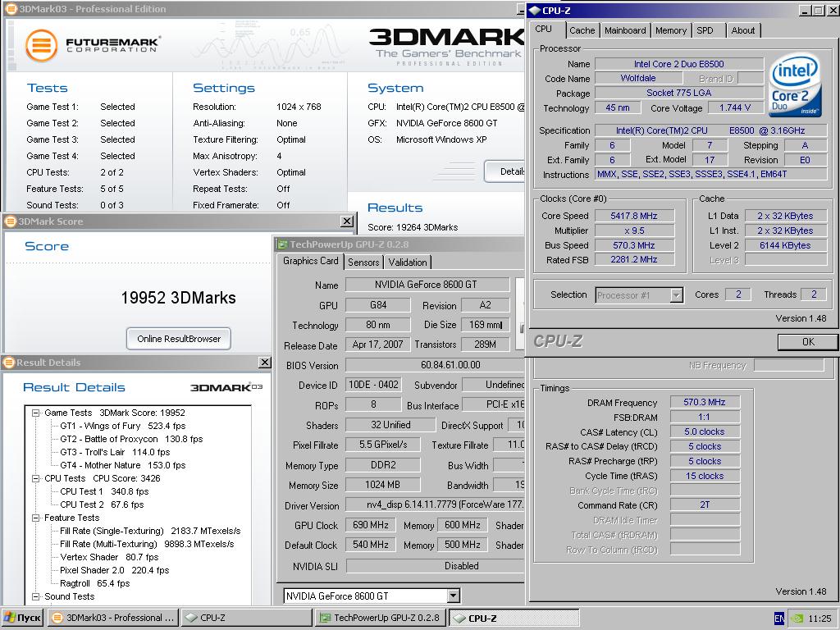Open the Processor #1 selection dropdown

(x=677, y=295)
